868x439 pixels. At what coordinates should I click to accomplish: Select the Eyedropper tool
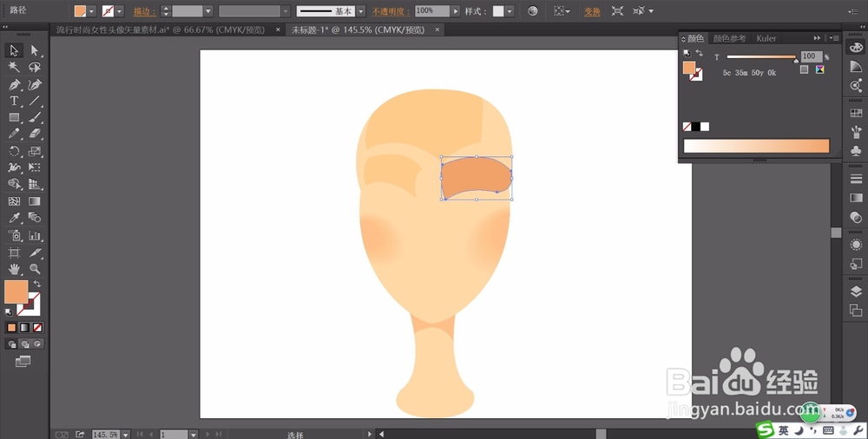pos(14,218)
